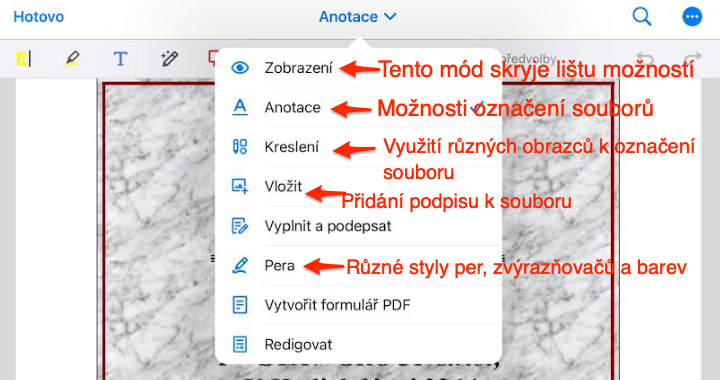Click the form-pen icon for Vyplnit a podepsat

(240, 226)
